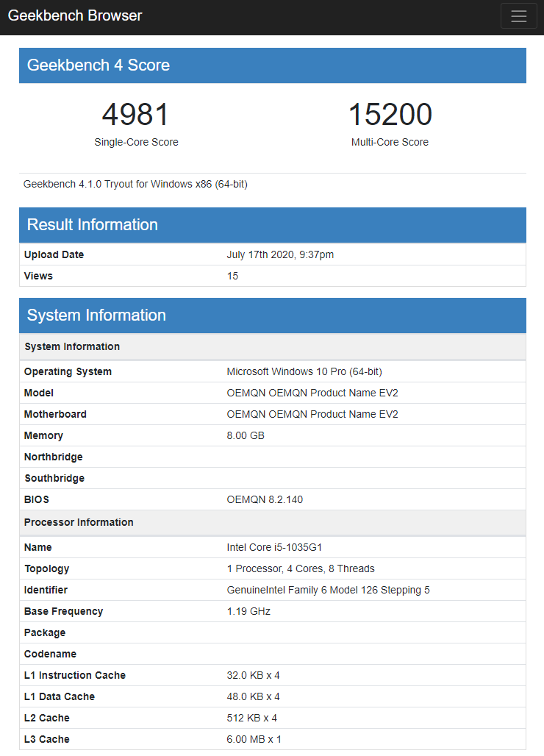
Task: Select Microsoft Windows 10 Pro (64-bit) value
Action: tap(304, 371)
